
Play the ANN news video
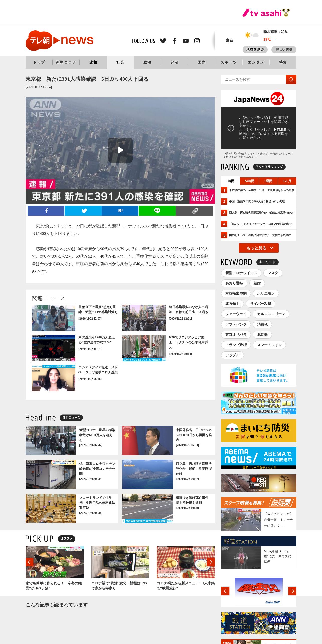click(120, 150)
